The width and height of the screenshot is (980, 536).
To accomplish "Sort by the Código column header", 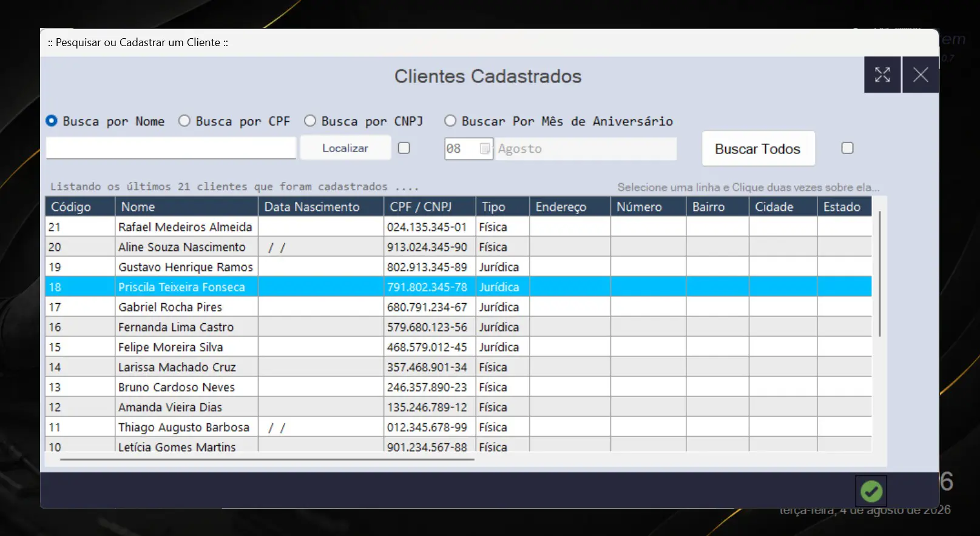I will [80, 207].
